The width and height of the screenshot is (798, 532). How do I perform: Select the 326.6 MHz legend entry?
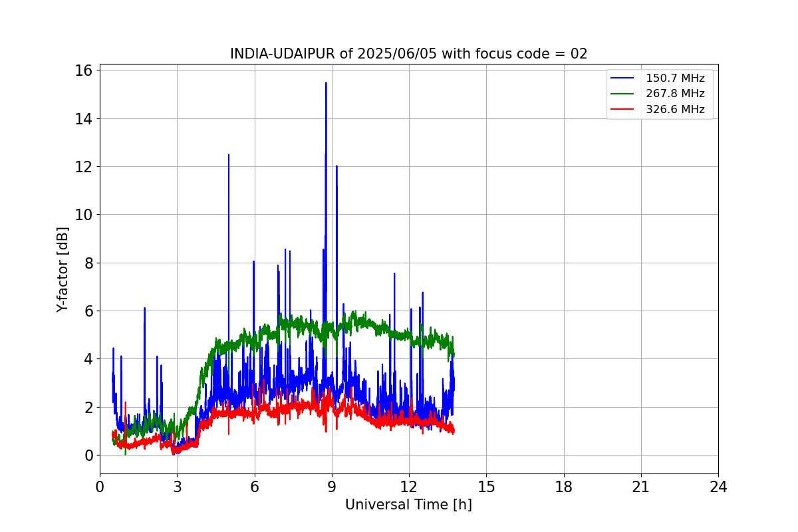click(x=659, y=110)
